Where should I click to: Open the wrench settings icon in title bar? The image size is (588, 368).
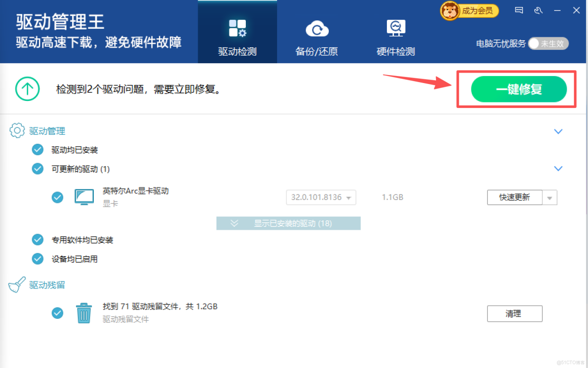click(538, 10)
